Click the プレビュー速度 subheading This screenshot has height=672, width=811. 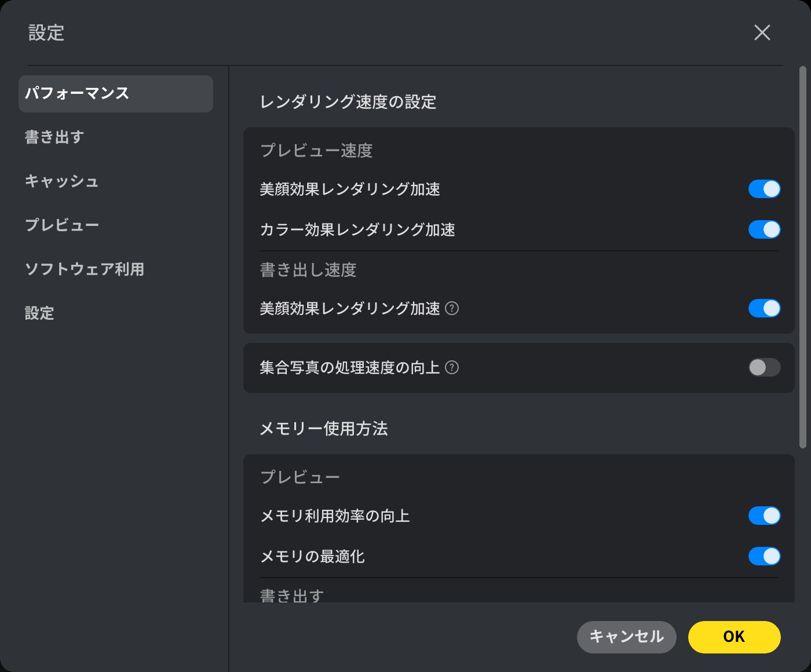pos(316,151)
